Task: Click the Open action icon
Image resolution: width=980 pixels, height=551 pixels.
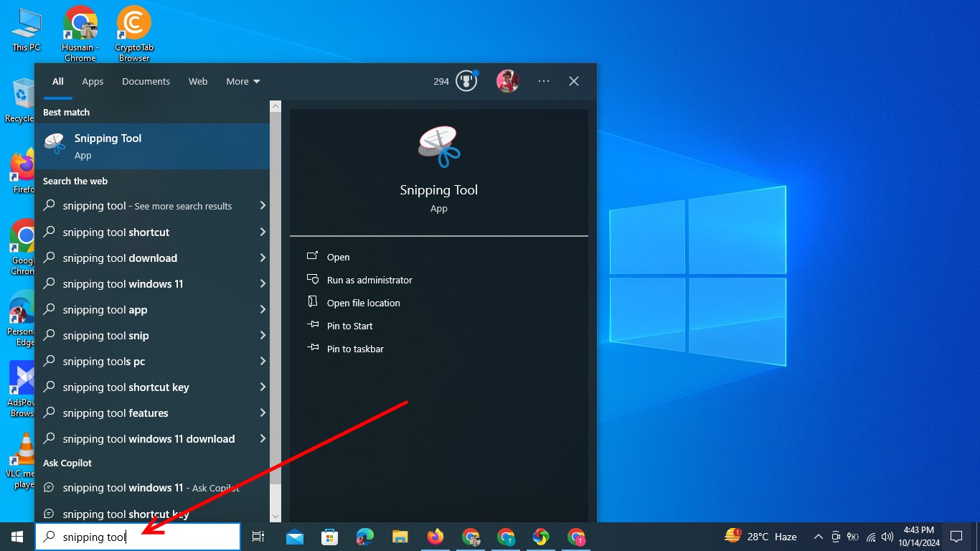Action: tap(312, 256)
